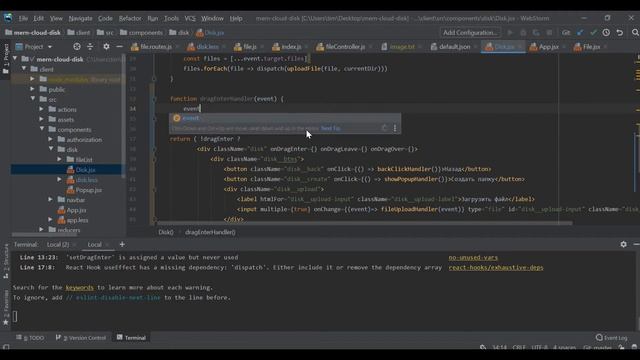The image size is (640, 360).
Task: Open Project panel settings gear
Action: (106, 47)
